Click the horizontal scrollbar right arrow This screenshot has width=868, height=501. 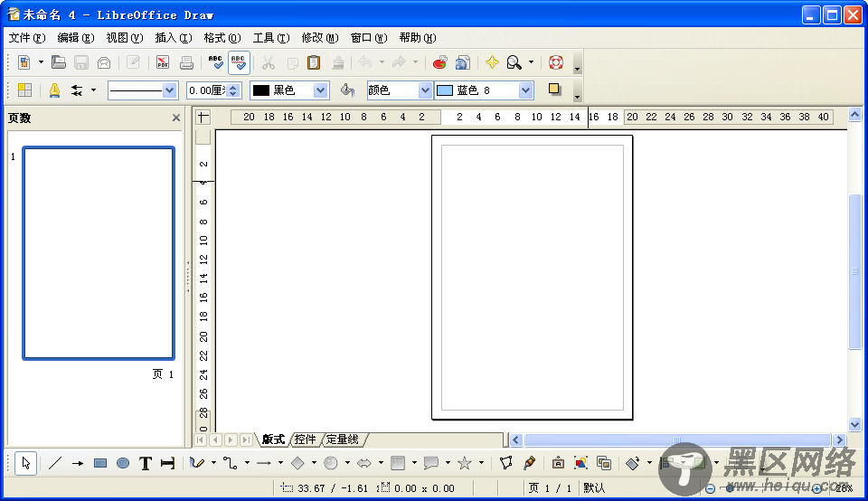pos(840,440)
